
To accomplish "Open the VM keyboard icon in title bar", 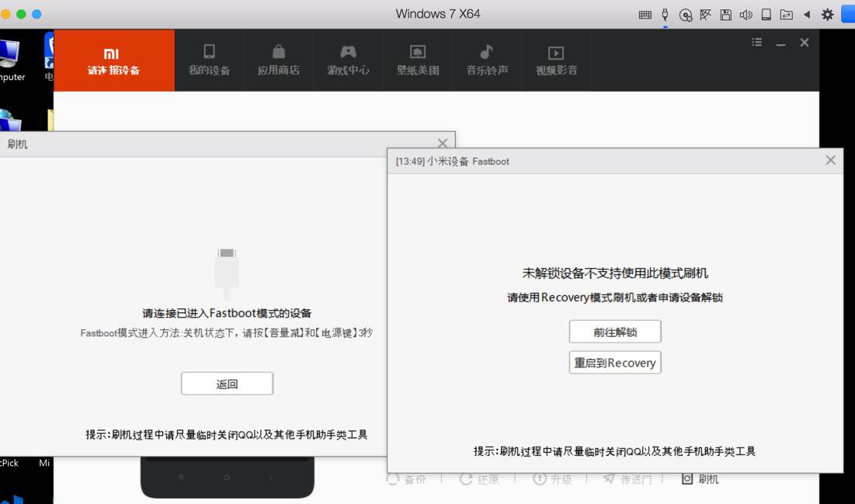I will pos(645,15).
